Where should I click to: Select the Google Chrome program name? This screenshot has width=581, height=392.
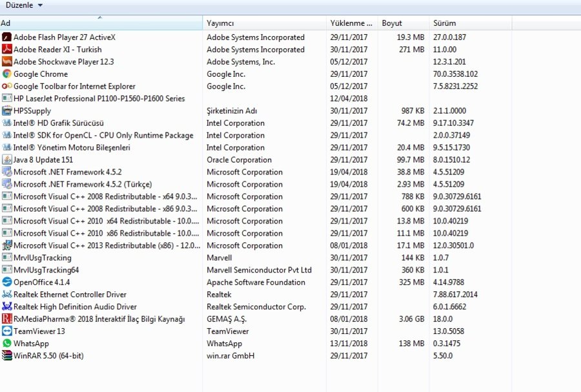point(41,74)
